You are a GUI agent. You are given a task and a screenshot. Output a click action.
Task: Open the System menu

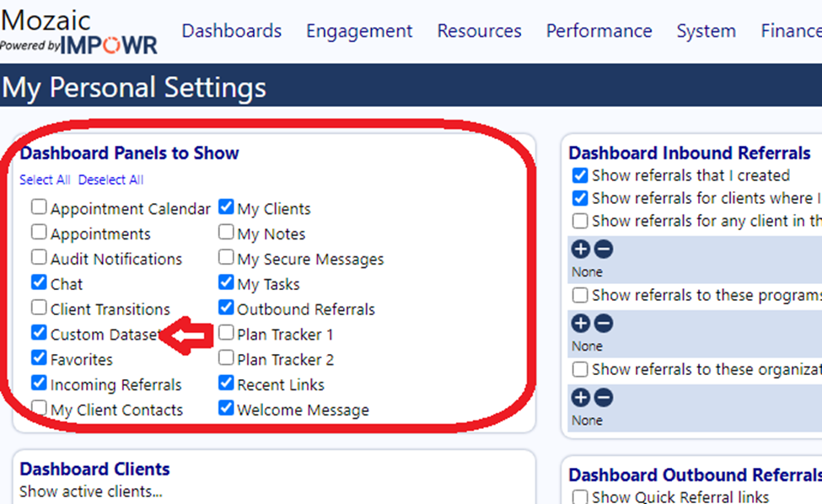coord(706,31)
